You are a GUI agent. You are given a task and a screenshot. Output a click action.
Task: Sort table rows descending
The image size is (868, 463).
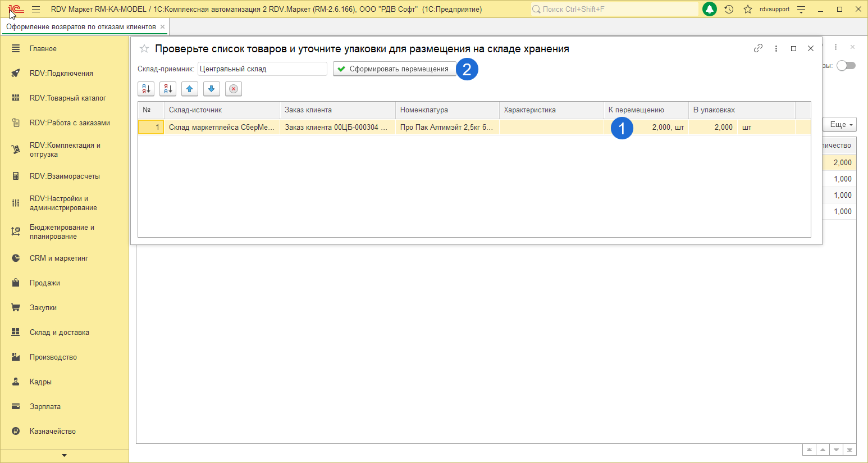click(x=168, y=89)
